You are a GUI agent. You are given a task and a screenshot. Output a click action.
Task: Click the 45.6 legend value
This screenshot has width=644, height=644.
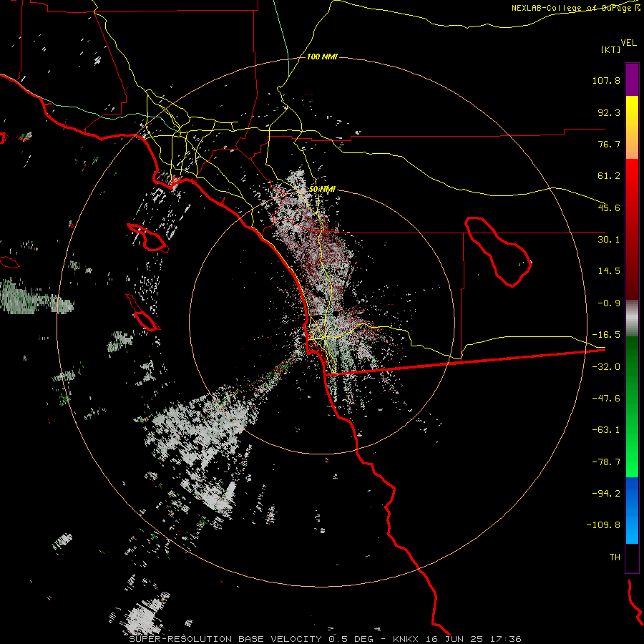609,208
